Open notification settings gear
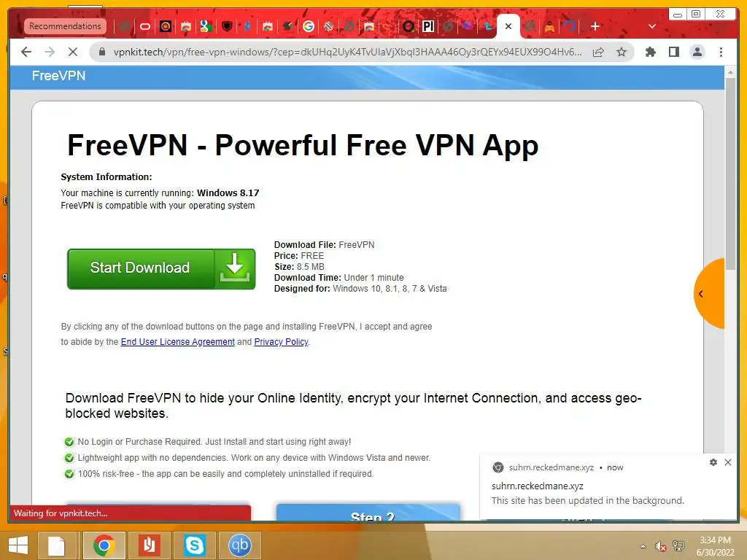Viewport: 747px width, 560px height. tap(713, 462)
